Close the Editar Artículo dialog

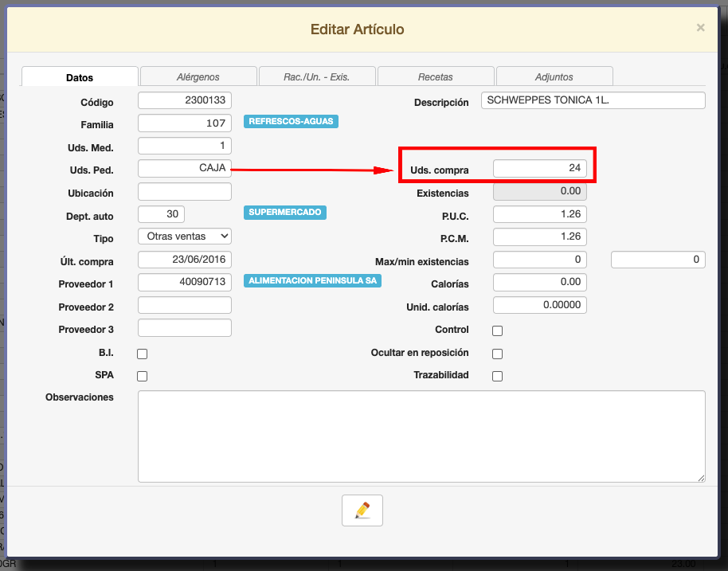[x=700, y=28]
